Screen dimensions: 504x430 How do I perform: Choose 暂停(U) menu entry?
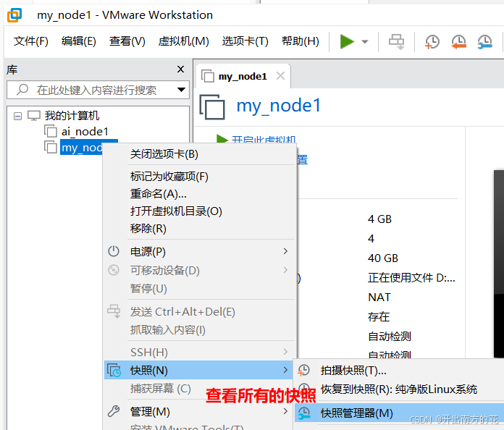(200, 289)
